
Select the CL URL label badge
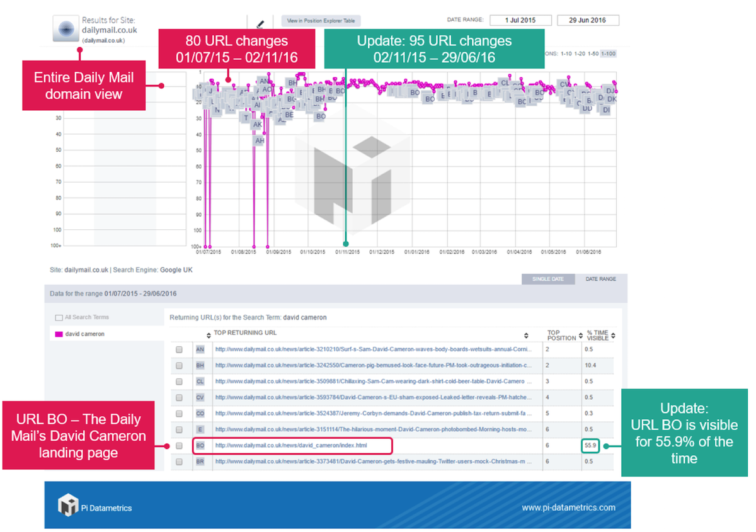click(200, 382)
